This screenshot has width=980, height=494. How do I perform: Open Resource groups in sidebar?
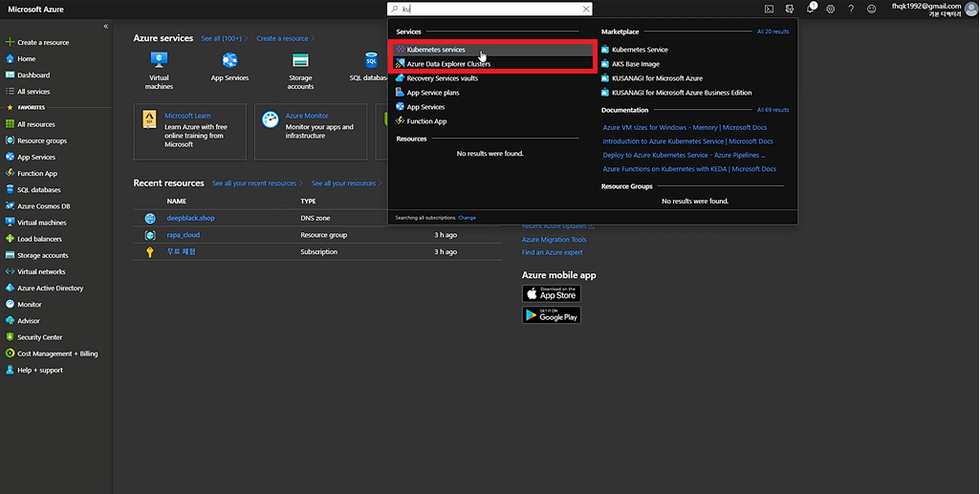tap(36, 140)
